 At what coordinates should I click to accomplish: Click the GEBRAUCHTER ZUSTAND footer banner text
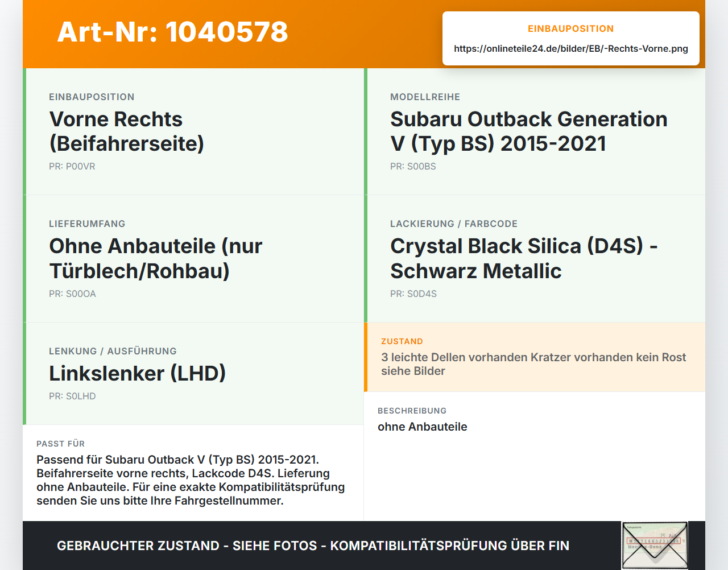(313, 546)
